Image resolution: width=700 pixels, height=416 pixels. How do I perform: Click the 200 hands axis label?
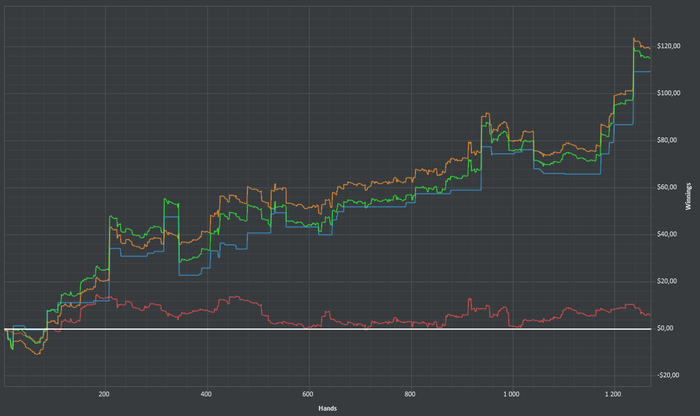104,394
